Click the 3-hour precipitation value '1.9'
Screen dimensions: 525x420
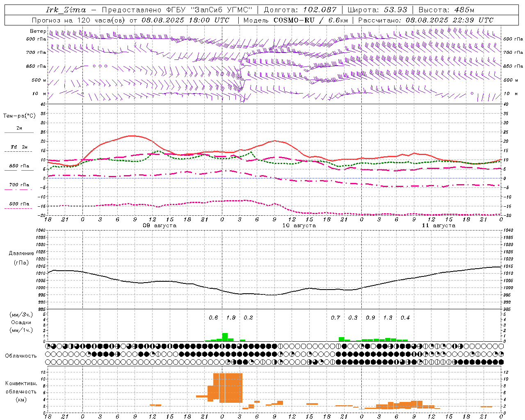click(231, 317)
